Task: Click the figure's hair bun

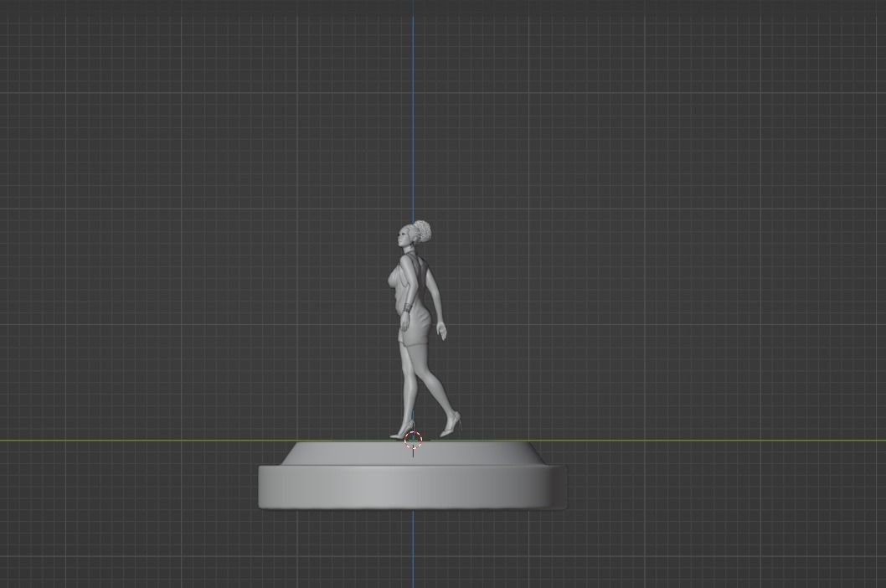Action: coord(421,230)
